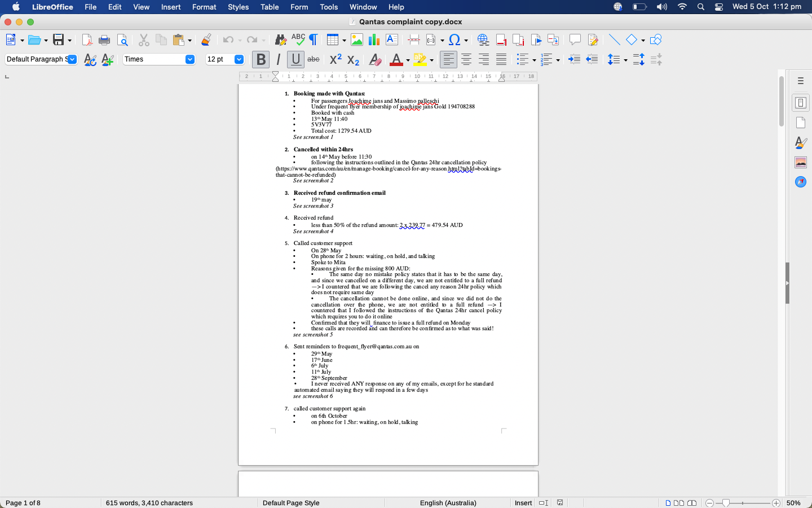
Task: Open the Styles panel in the sidebar
Action: (801, 143)
